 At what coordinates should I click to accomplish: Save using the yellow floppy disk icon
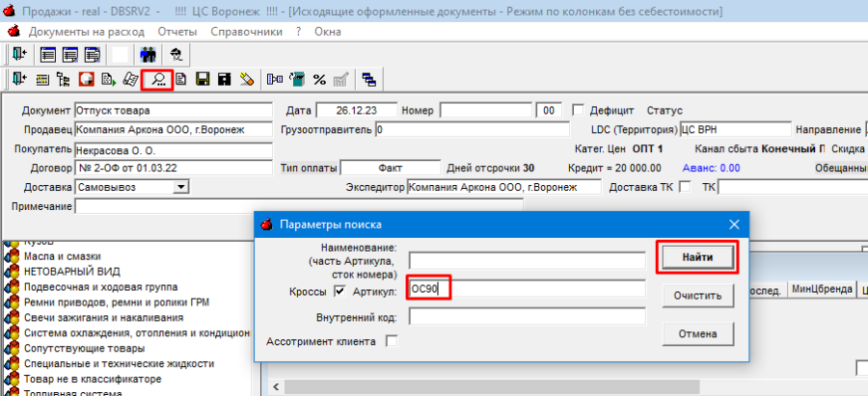click(203, 80)
